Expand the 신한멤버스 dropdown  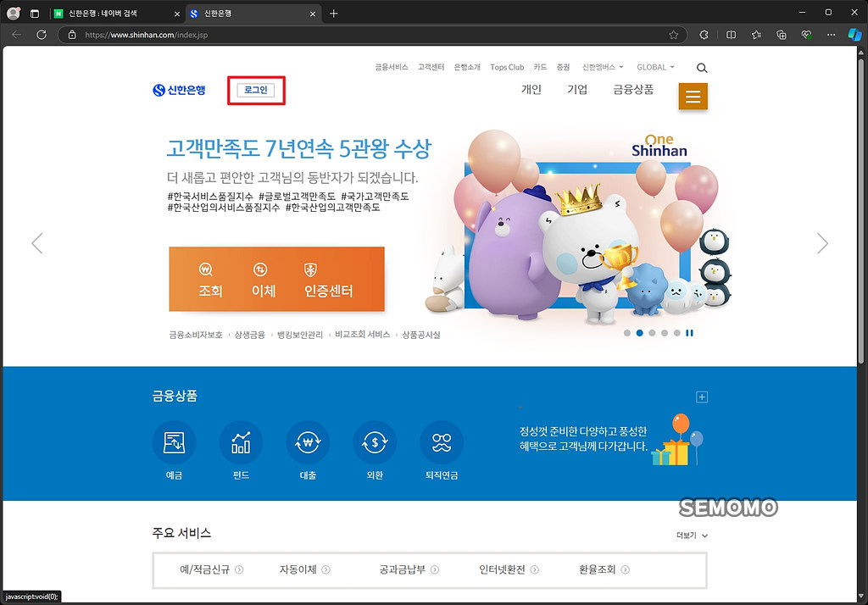[x=603, y=67]
